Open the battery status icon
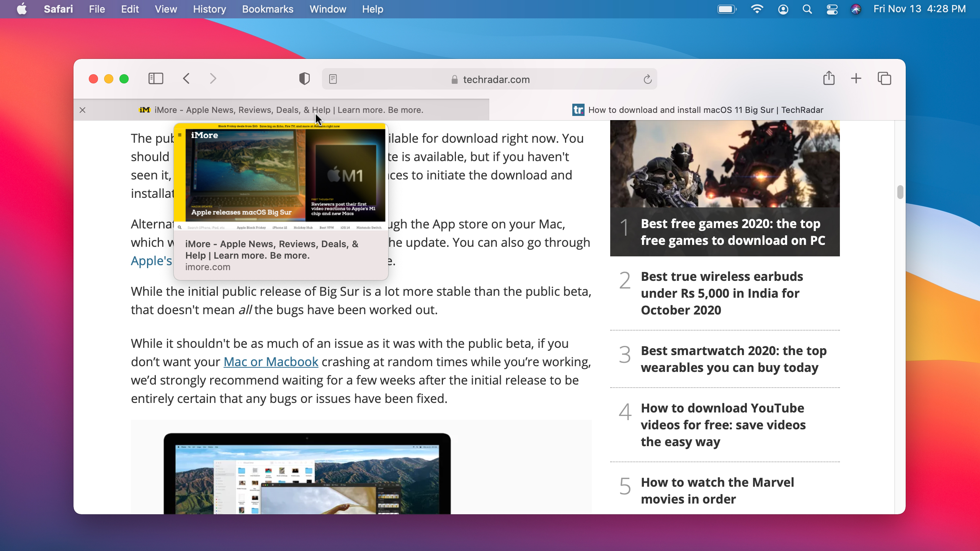Viewport: 980px width, 551px height. click(x=727, y=9)
